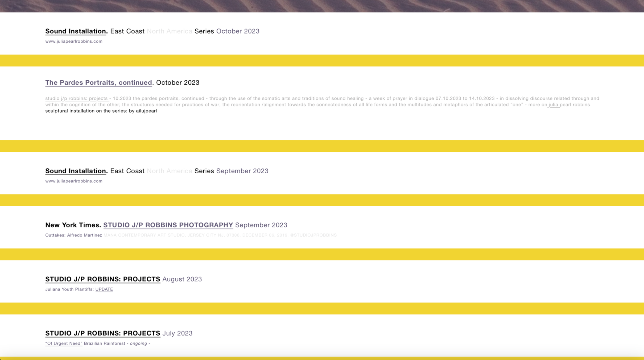Click www.juliapearlrobbins.com under the September entry
Image resolution: width=644 pixels, height=360 pixels.
point(74,181)
